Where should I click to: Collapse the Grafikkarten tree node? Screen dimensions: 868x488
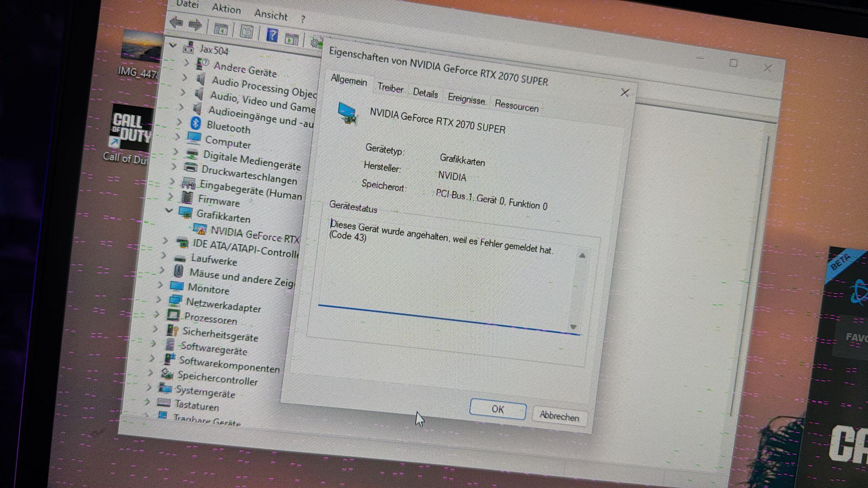170,210
